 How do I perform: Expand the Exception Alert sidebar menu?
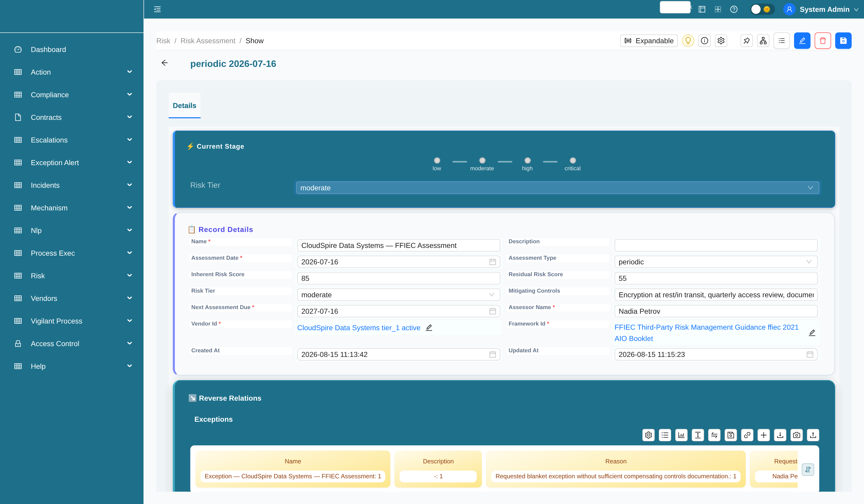[72, 163]
